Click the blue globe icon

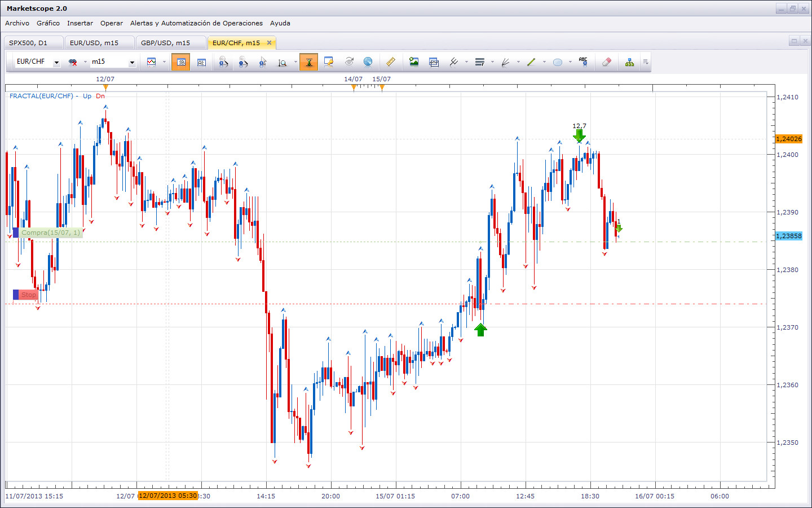coord(368,62)
